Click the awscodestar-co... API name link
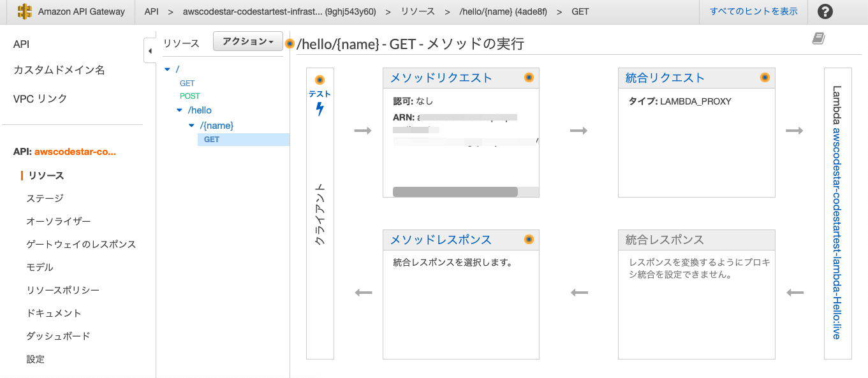Viewport: 868px width, 378px height. (x=75, y=152)
